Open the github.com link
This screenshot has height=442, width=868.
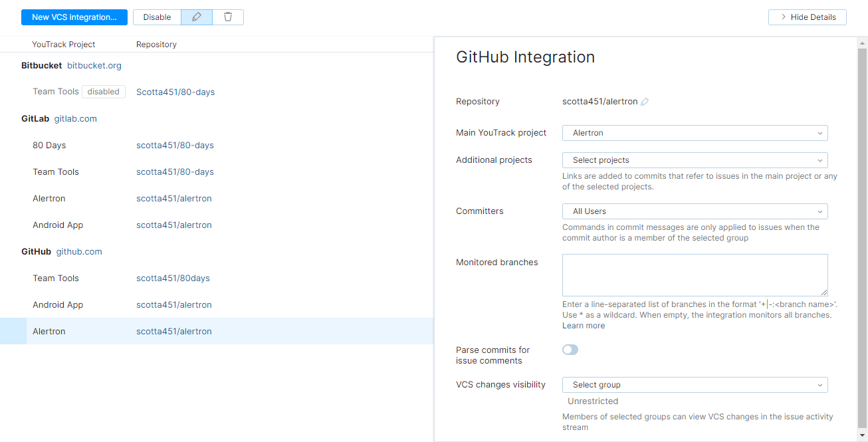(79, 251)
